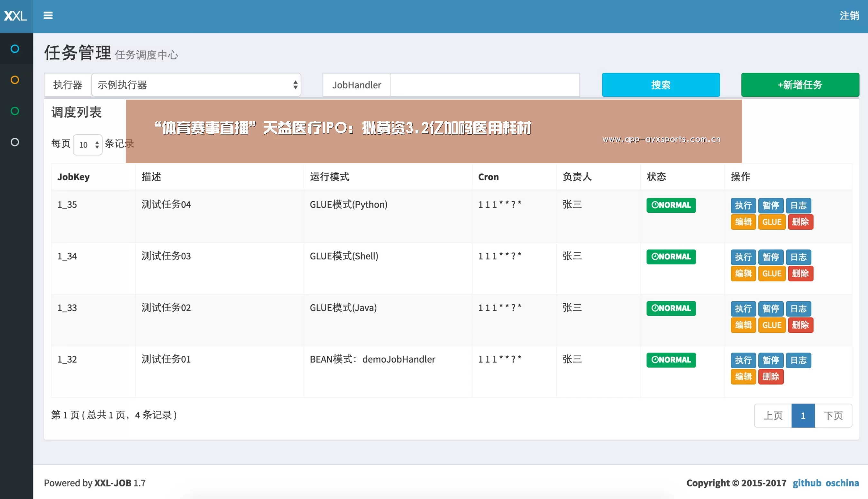This screenshot has width=868, height=499.
Task: Click 注销 to log out
Action: point(849,15)
